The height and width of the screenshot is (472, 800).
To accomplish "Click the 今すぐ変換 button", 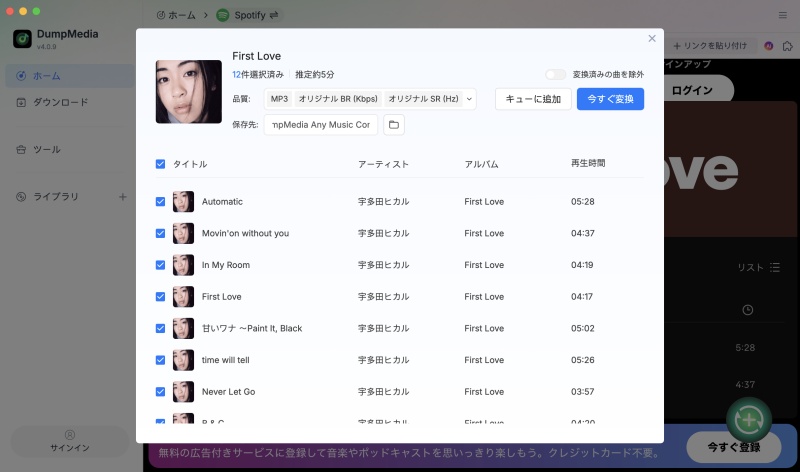I will point(610,99).
